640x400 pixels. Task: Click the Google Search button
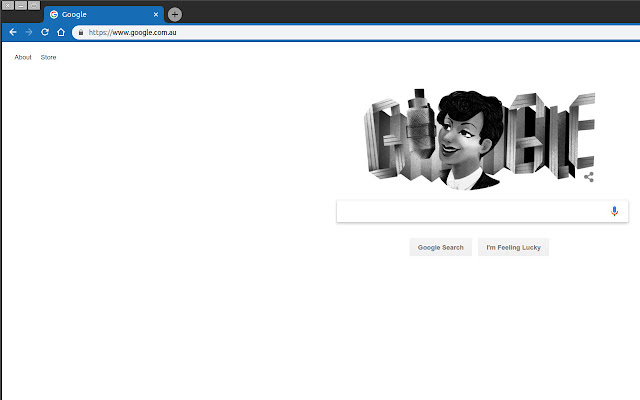pos(440,247)
